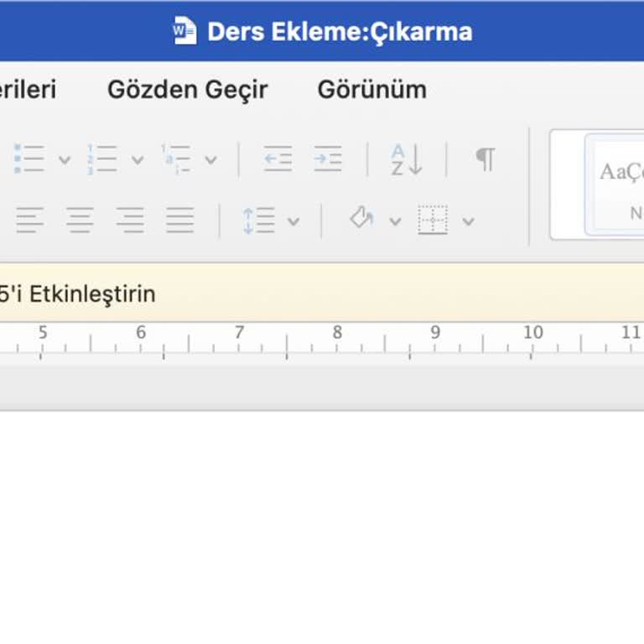The image size is (644, 644).
Task: Open the Gözden Geçir tab
Action: coord(188,90)
